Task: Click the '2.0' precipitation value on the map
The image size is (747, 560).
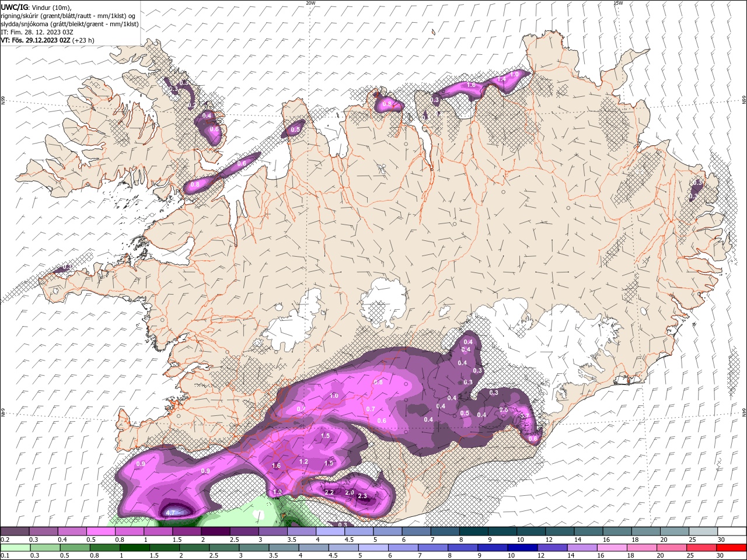Action: click(350, 492)
